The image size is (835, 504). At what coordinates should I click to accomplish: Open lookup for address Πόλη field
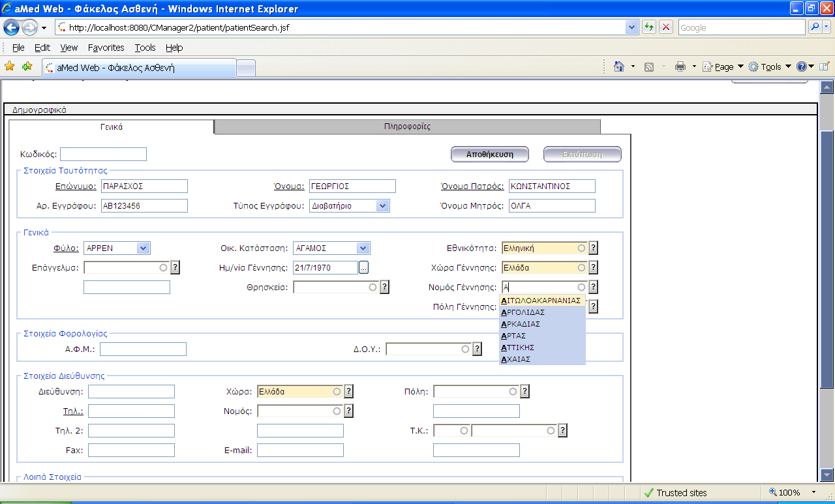click(525, 391)
